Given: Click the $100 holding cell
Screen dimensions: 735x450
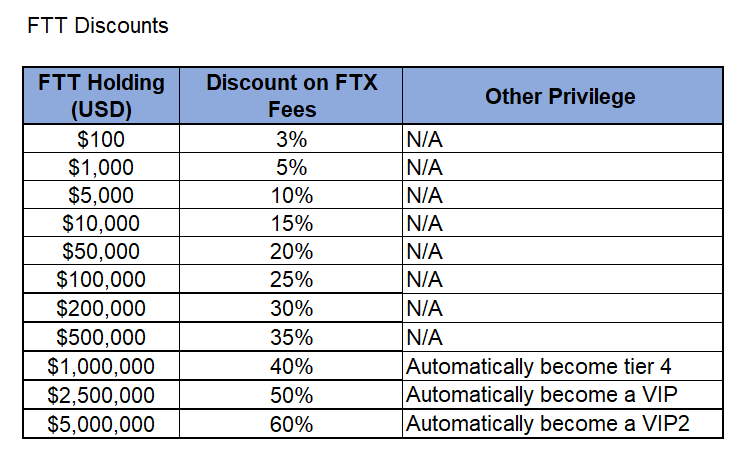Looking at the screenshot, I should click(101, 139).
